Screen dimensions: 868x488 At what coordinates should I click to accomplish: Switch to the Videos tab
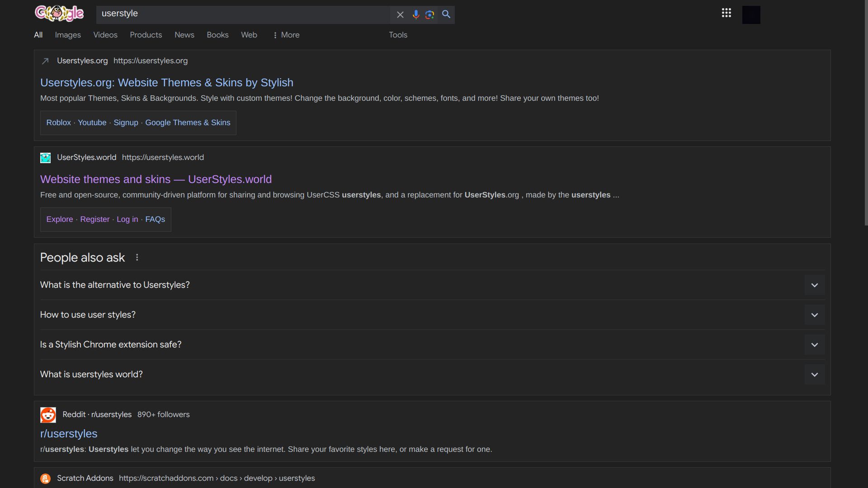click(105, 35)
